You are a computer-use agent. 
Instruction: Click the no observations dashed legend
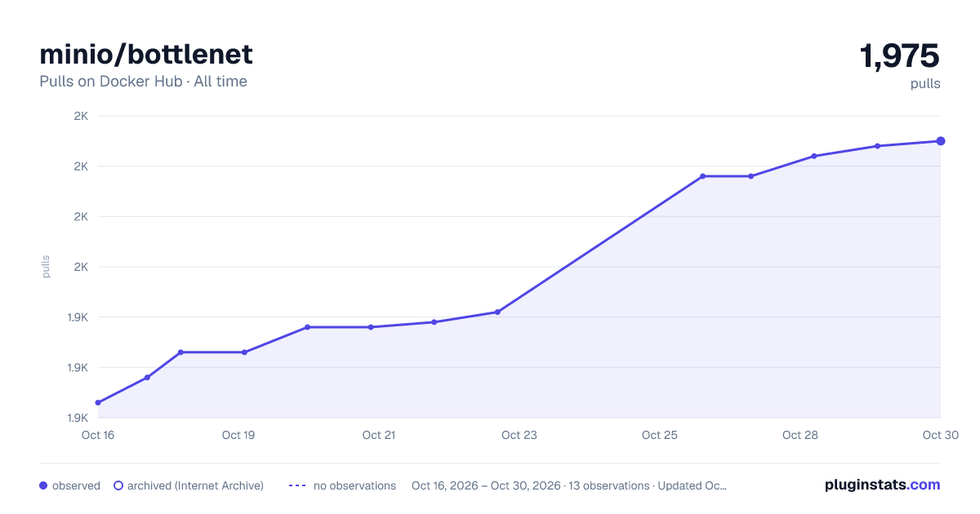click(x=297, y=485)
